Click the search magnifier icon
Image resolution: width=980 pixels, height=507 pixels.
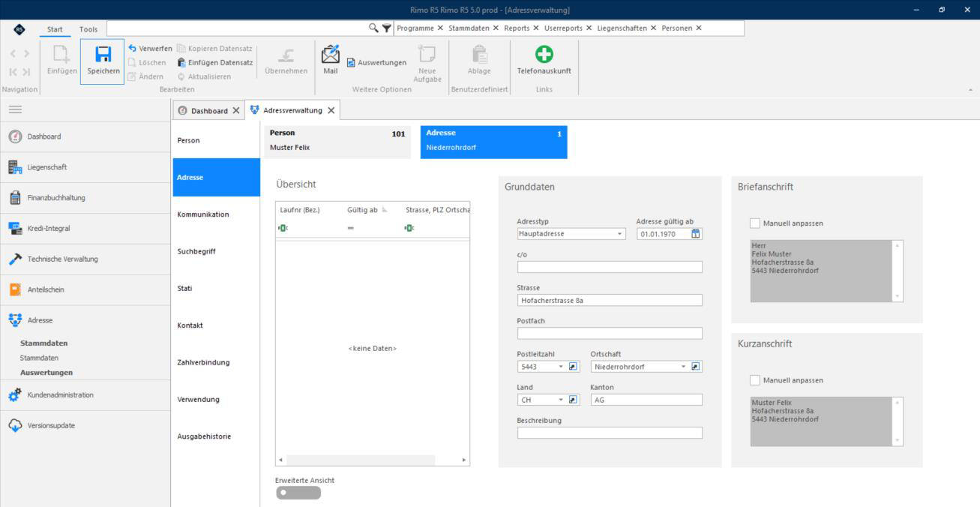point(373,28)
